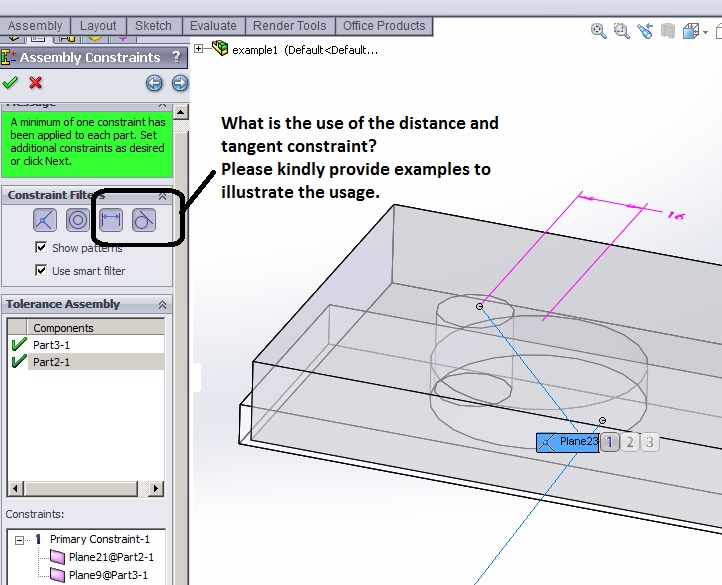Image resolution: width=722 pixels, height=585 pixels.
Task: Toggle the Show patterns checkbox
Action: tap(41, 247)
